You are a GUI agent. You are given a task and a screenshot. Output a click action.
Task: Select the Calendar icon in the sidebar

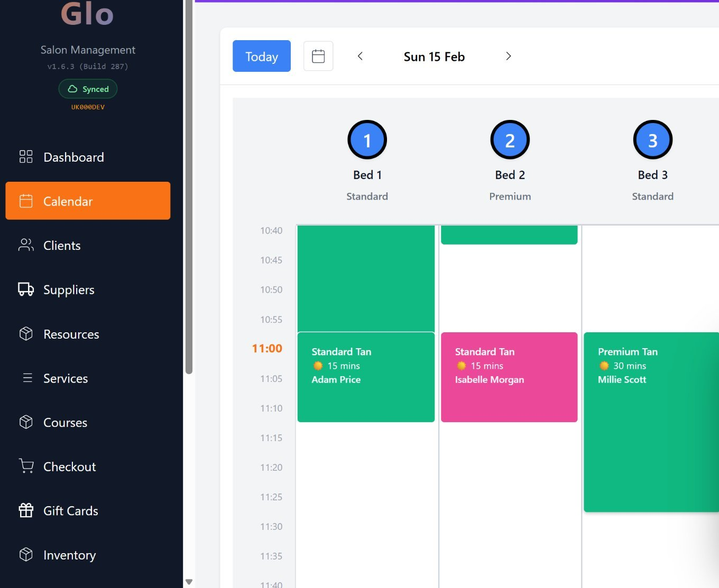25,201
